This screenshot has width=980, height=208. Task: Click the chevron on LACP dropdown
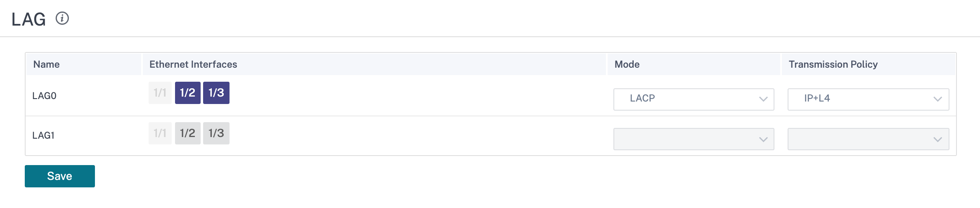click(763, 99)
